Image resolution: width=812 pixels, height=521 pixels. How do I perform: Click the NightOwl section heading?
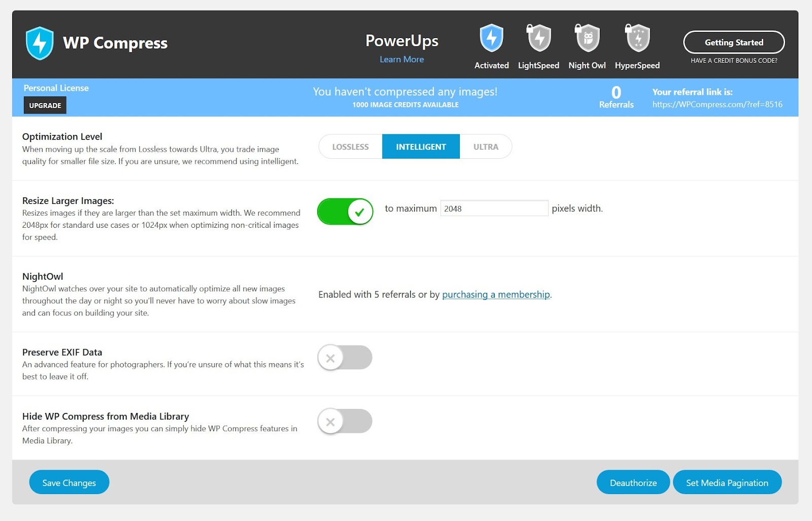pyautogui.click(x=43, y=276)
